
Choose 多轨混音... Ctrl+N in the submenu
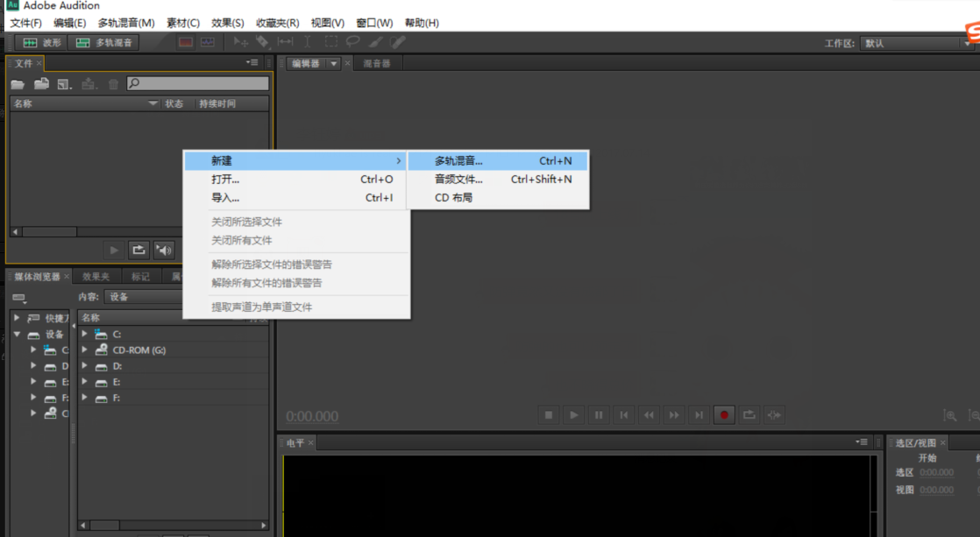click(498, 161)
